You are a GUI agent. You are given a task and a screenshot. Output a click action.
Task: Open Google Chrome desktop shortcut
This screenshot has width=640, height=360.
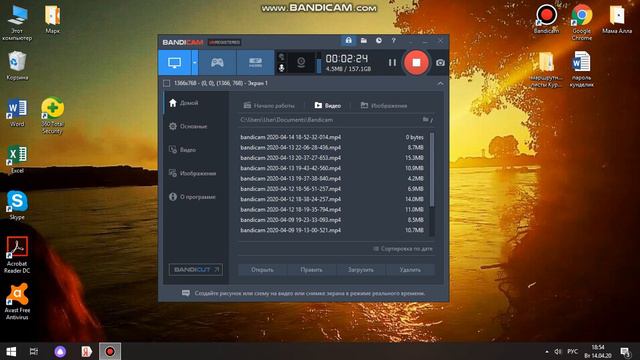(582, 22)
